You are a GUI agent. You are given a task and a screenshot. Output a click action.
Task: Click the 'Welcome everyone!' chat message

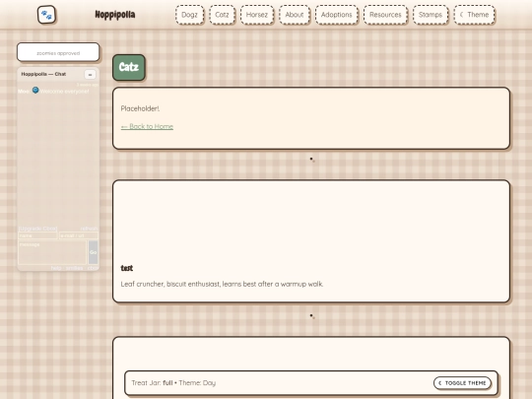(64, 92)
